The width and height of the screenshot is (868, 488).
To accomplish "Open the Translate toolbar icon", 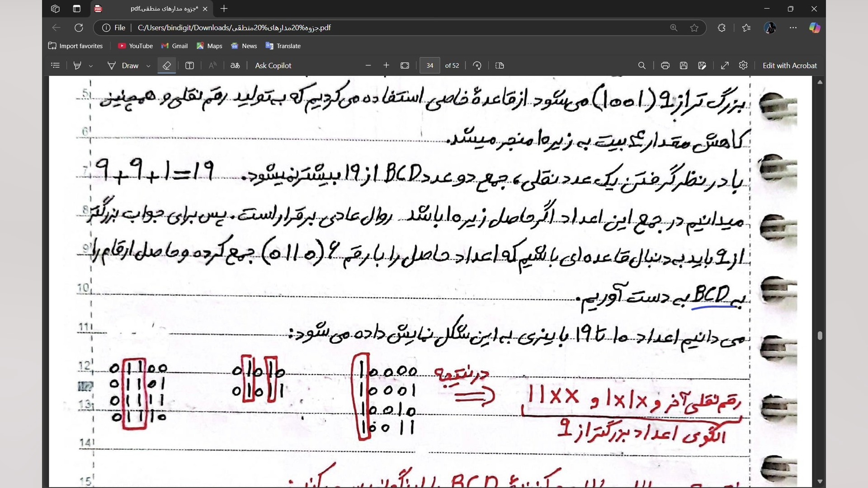I will pyautogui.click(x=235, y=66).
